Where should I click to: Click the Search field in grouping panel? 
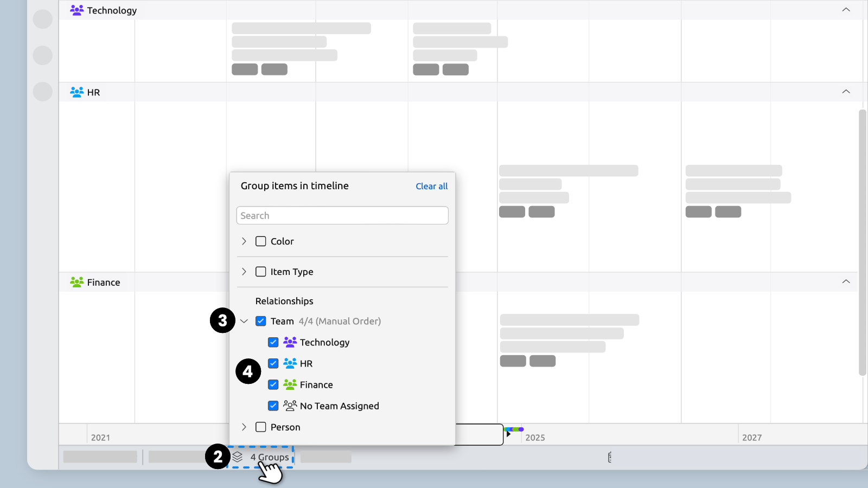click(342, 215)
